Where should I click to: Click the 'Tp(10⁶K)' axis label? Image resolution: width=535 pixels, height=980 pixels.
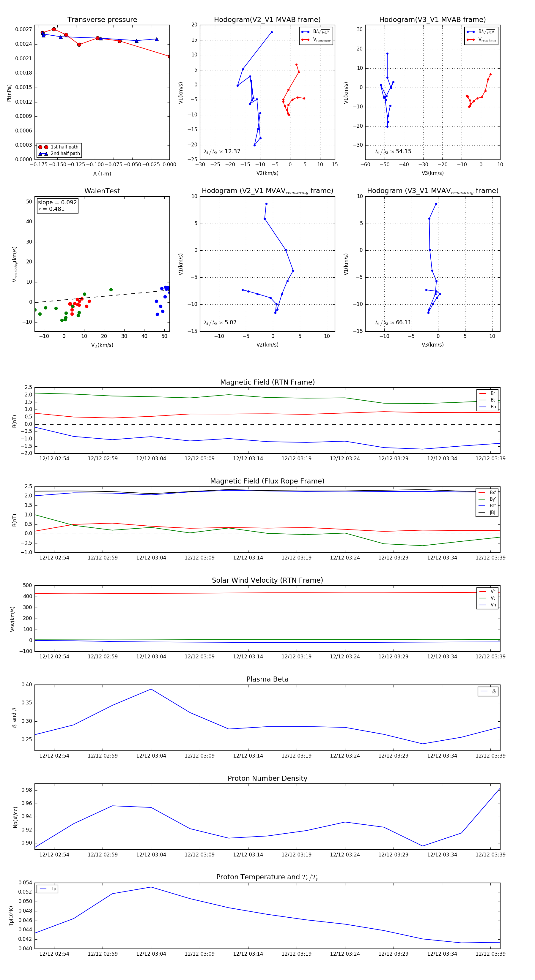tap(11, 916)
